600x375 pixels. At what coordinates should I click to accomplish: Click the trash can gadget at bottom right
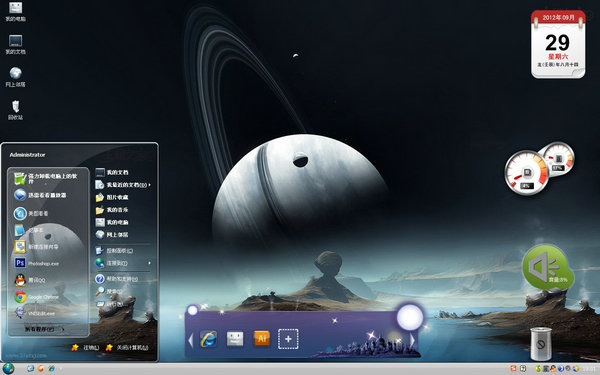541,343
